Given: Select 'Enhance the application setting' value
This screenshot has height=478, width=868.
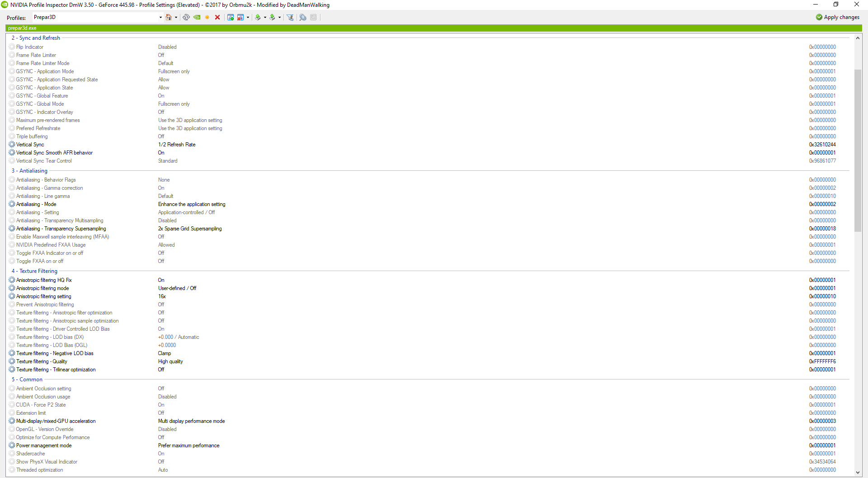Looking at the screenshot, I should tap(192, 204).
